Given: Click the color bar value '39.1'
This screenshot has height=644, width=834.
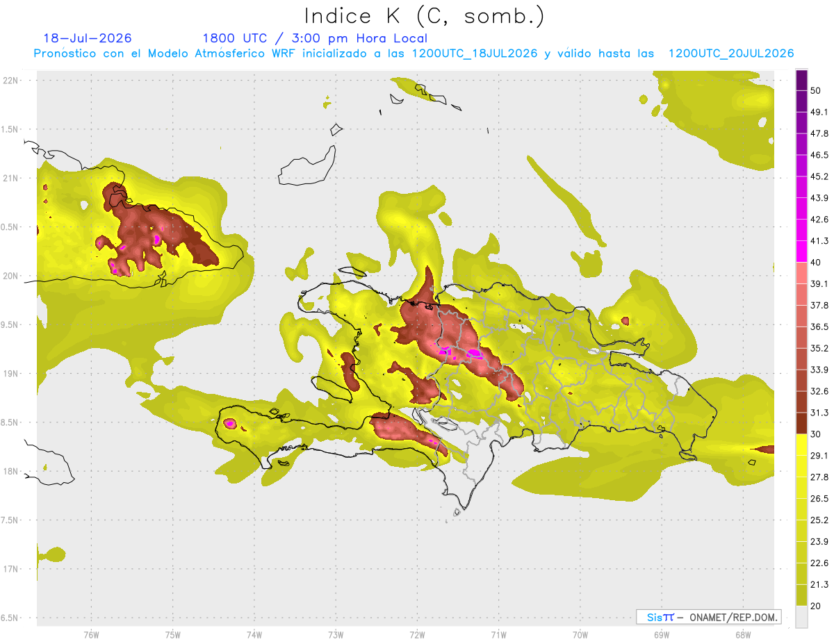Looking at the screenshot, I should (819, 283).
